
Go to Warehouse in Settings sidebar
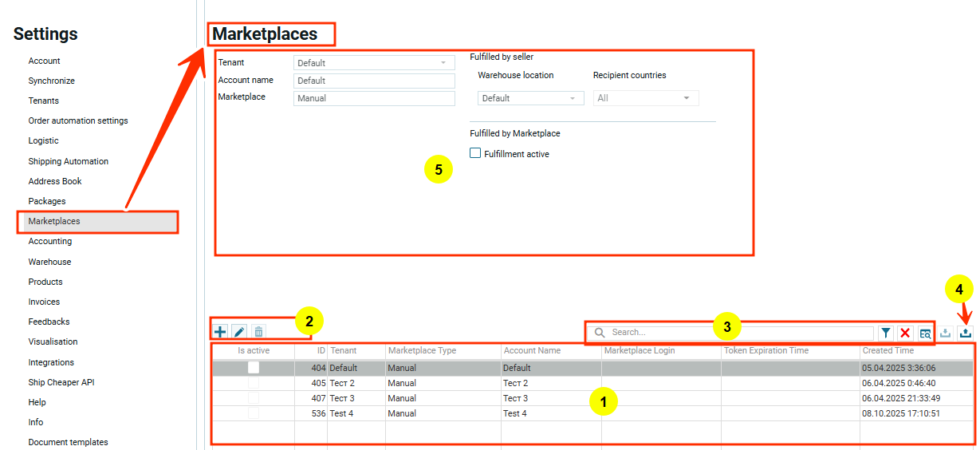pos(49,262)
